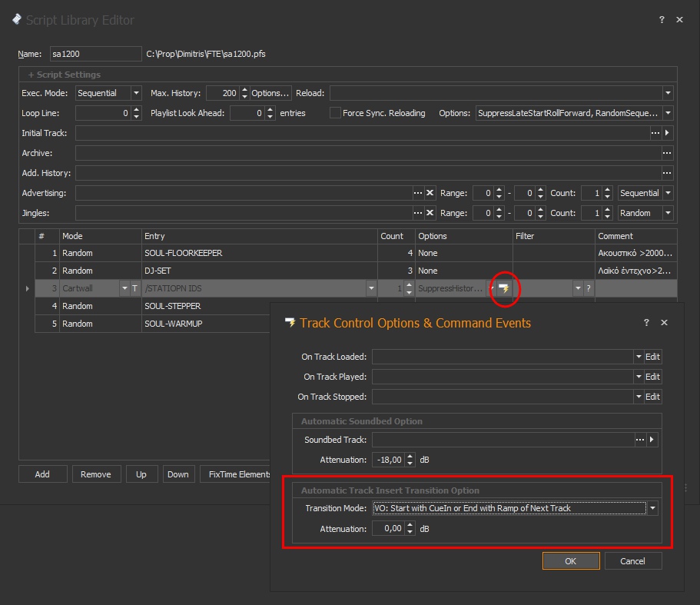This screenshot has height=605, width=700.
Task: Click help icon of Track Control Options dialog
Action: tap(646, 322)
